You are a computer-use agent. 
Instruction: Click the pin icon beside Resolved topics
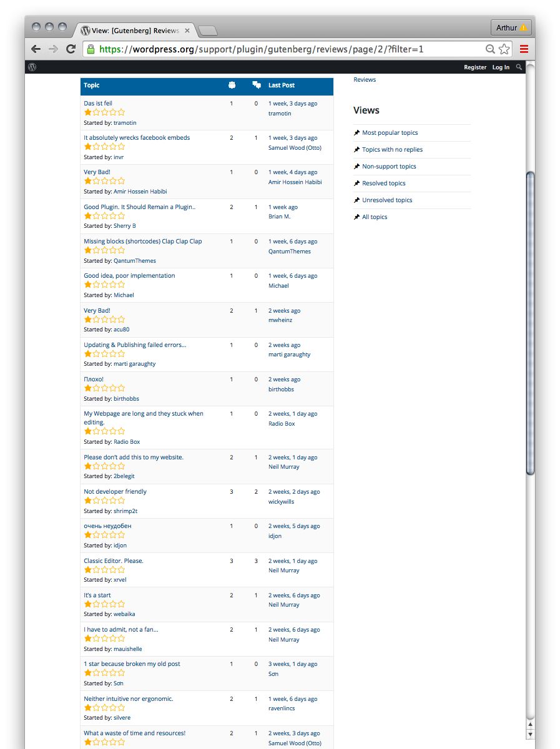[356, 183]
